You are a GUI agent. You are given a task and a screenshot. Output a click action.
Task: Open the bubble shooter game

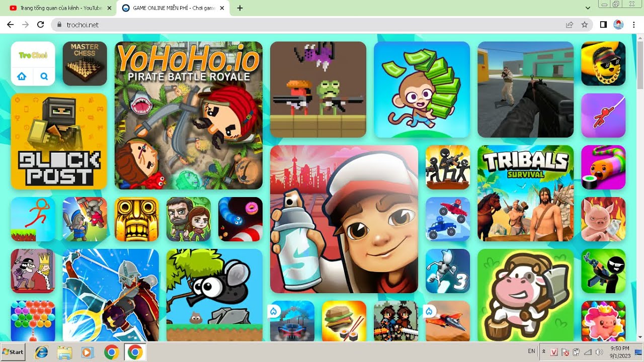33,321
